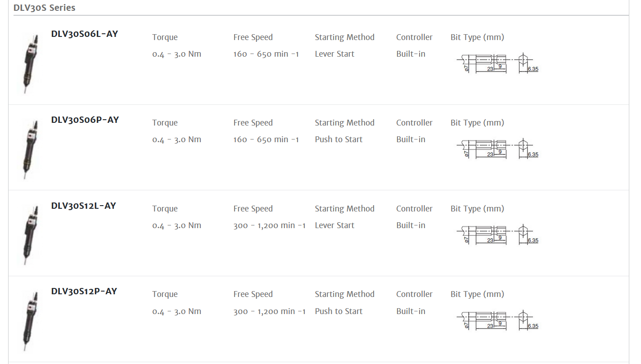
Task: Open the DLV30S06P-AY product title link
Action: (85, 120)
